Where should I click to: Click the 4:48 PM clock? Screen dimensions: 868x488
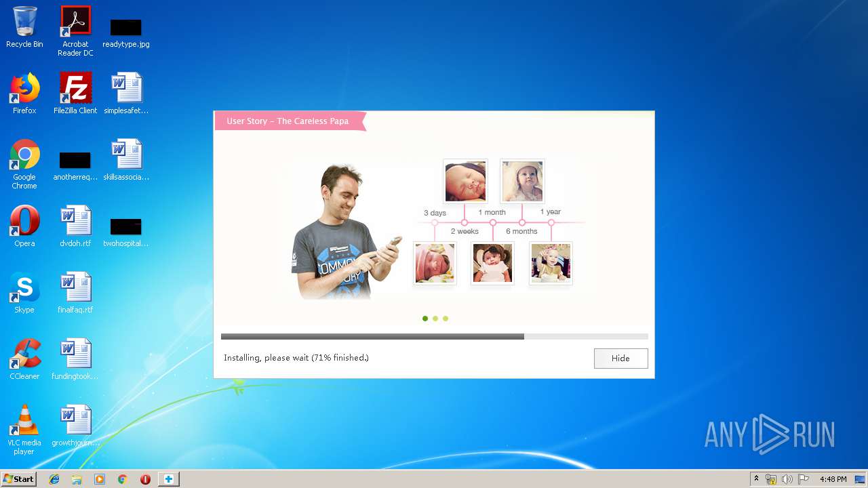[833, 479]
